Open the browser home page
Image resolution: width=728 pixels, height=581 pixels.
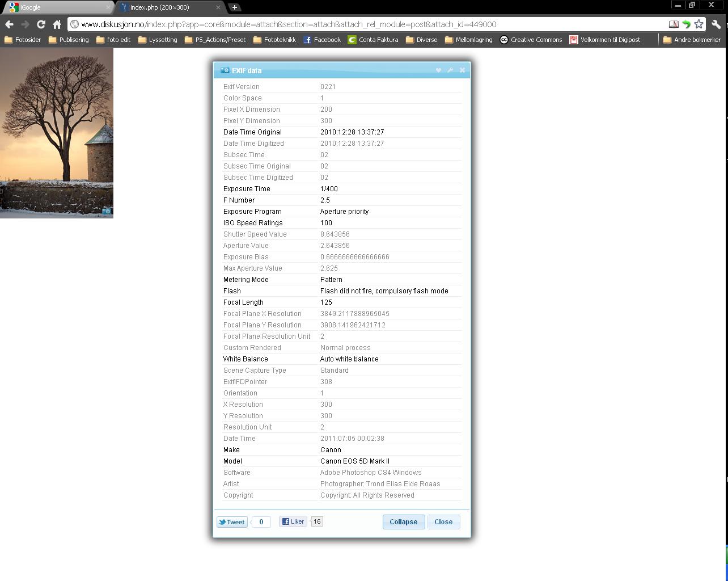pos(57,24)
